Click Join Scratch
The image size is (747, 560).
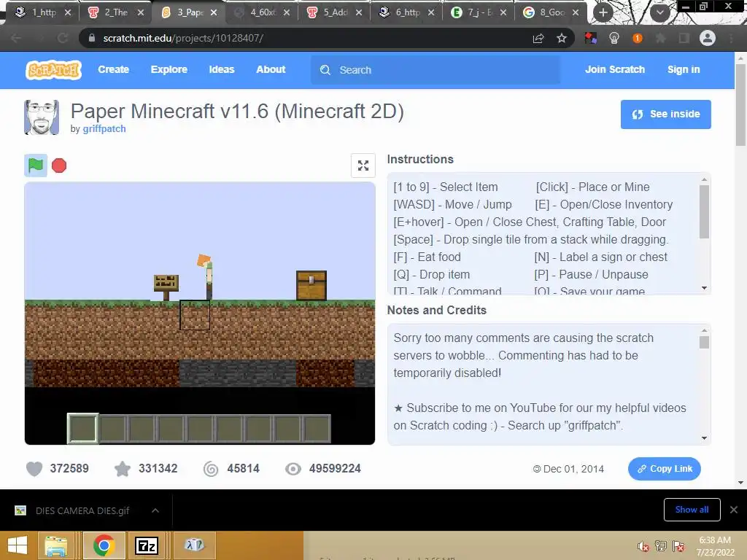click(614, 69)
